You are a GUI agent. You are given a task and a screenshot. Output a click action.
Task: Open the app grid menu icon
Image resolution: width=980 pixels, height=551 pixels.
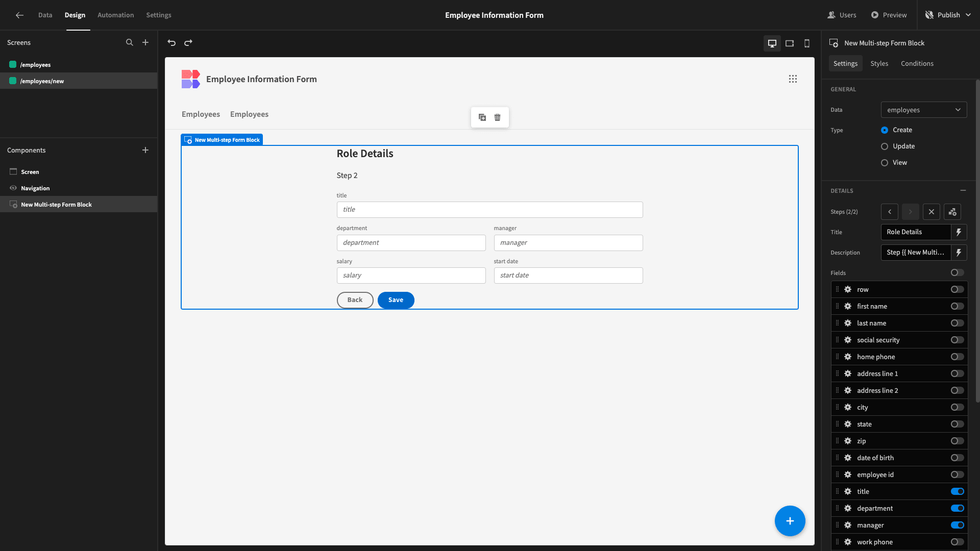coord(793,79)
